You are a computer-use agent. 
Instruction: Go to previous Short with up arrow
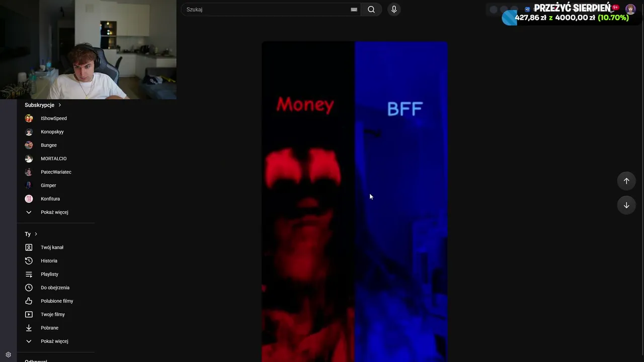click(x=626, y=181)
